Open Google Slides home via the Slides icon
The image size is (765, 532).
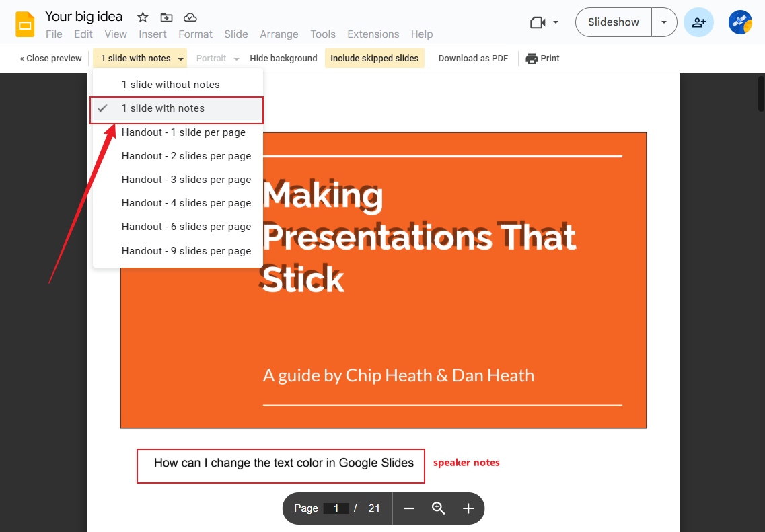(26, 22)
